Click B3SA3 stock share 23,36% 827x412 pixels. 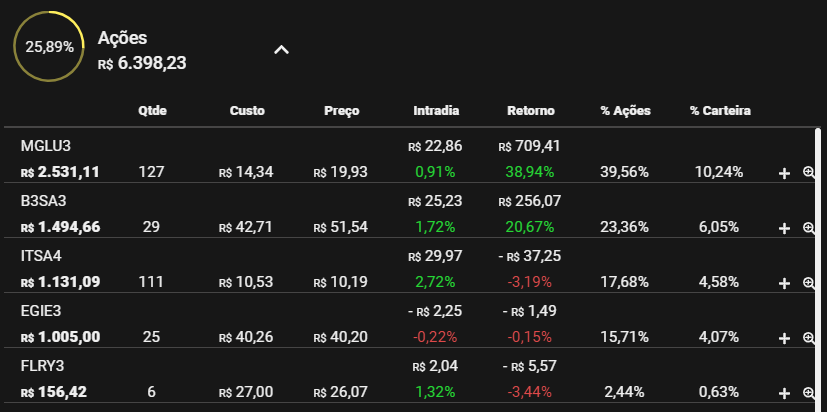pos(624,227)
